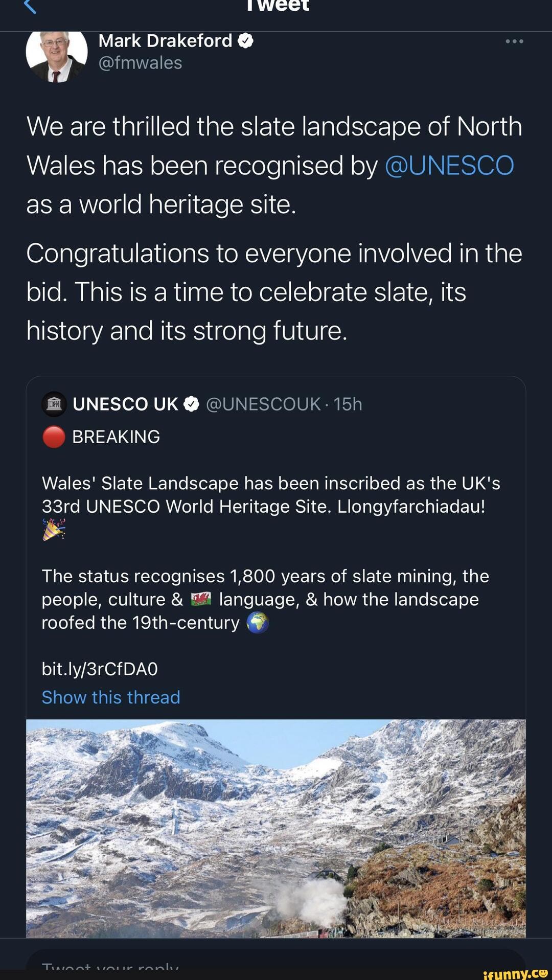Open the @UNESCO mention link
This screenshot has width=552, height=980.
pos(449,166)
